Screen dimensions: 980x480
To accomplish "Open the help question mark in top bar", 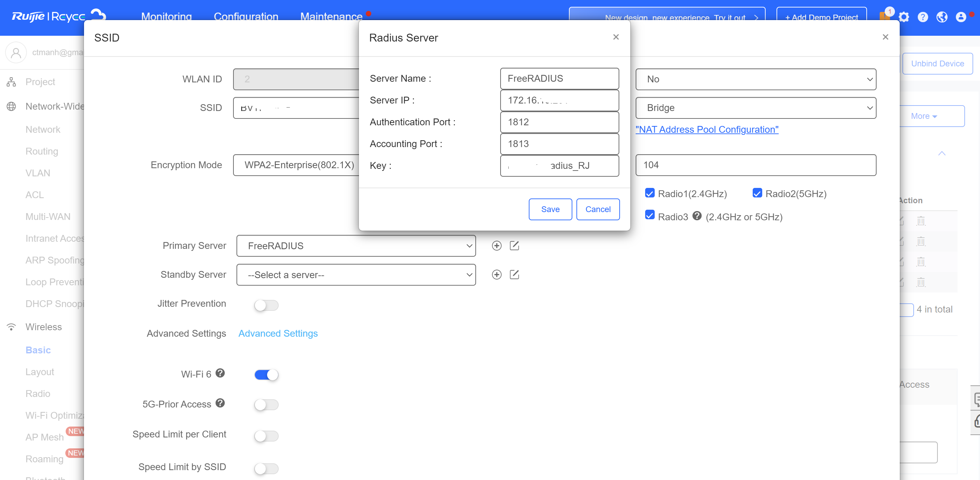I will click(x=923, y=17).
